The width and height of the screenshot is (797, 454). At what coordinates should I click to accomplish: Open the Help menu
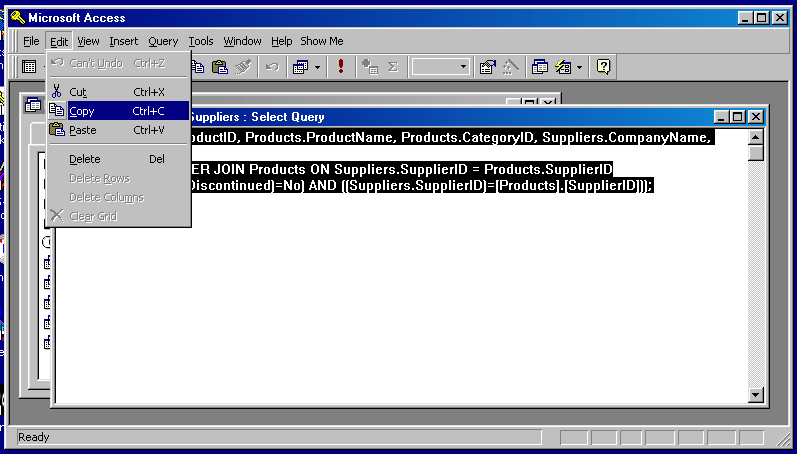pyautogui.click(x=282, y=41)
